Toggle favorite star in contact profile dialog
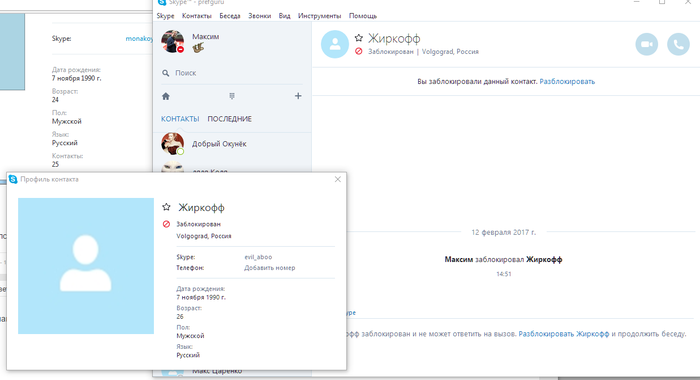Screen dimensions: 700x380 click(167, 207)
